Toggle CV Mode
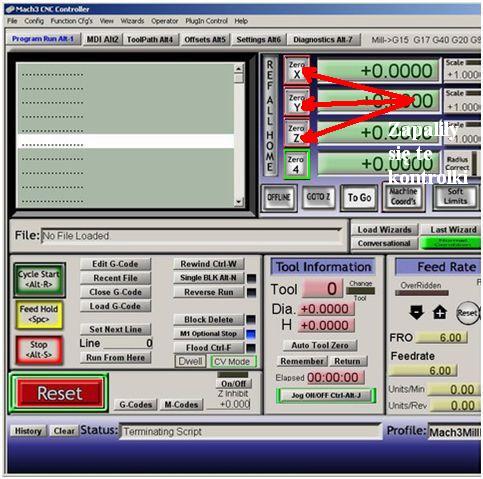 tap(232, 362)
